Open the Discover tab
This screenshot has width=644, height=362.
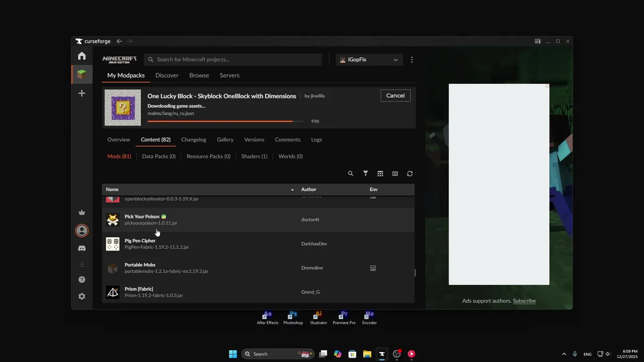tap(167, 75)
